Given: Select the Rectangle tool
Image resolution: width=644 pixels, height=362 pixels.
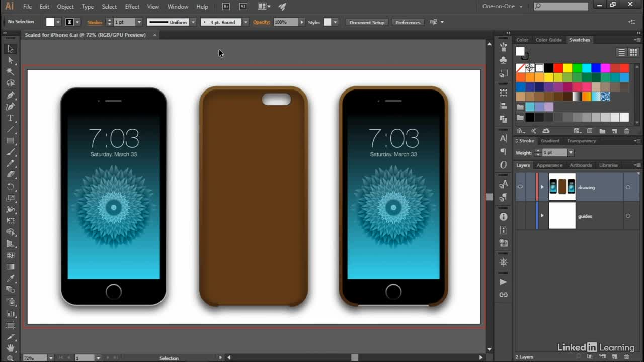Looking at the screenshot, I should [x=10, y=141].
